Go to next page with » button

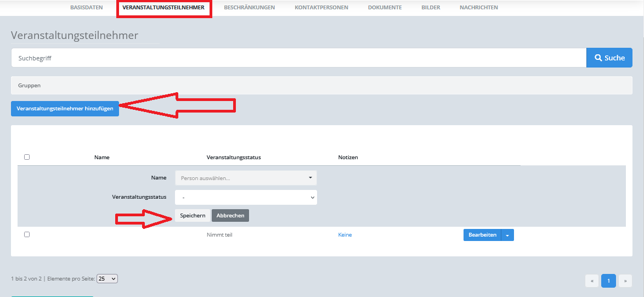tap(625, 281)
